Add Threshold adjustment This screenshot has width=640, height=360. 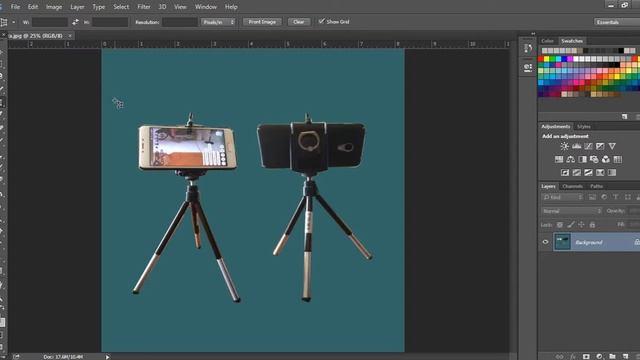coord(588,173)
